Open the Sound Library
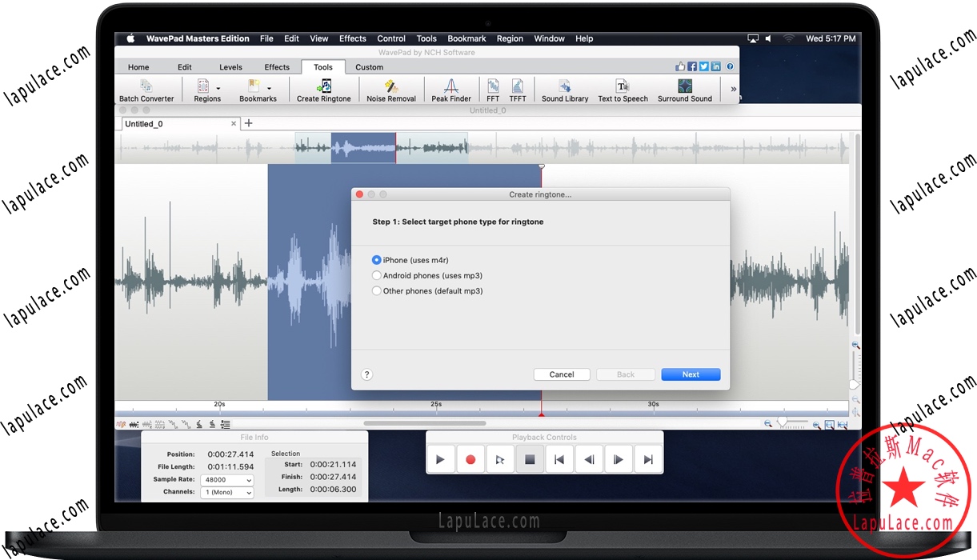The image size is (977, 560). click(x=564, y=90)
